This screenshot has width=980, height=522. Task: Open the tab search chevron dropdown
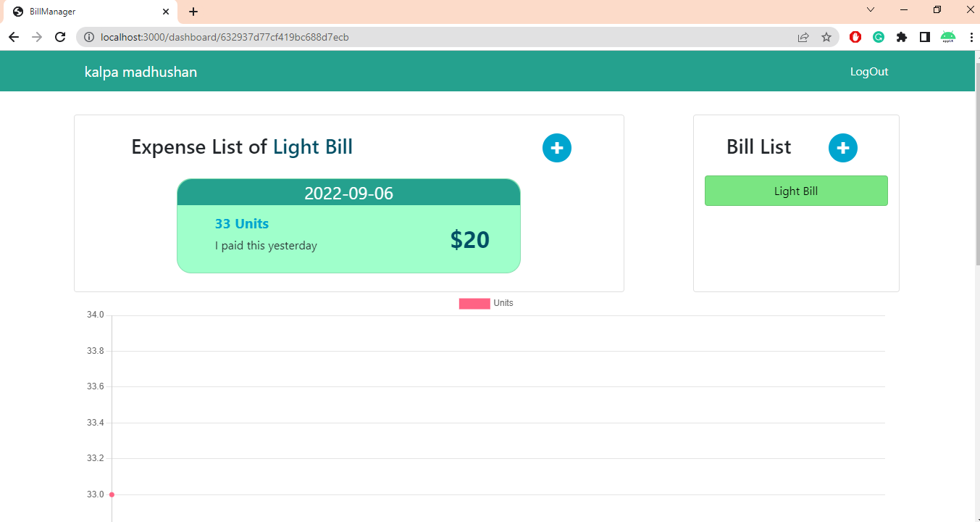[x=870, y=11]
